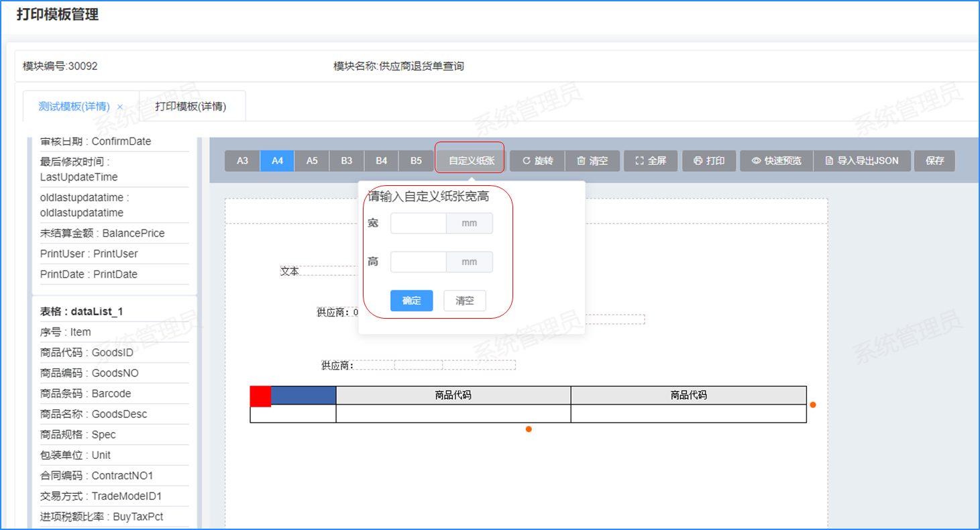Image resolution: width=980 pixels, height=530 pixels.
Task: Close the 测试模板(详情) tab
Action: coord(120,107)
